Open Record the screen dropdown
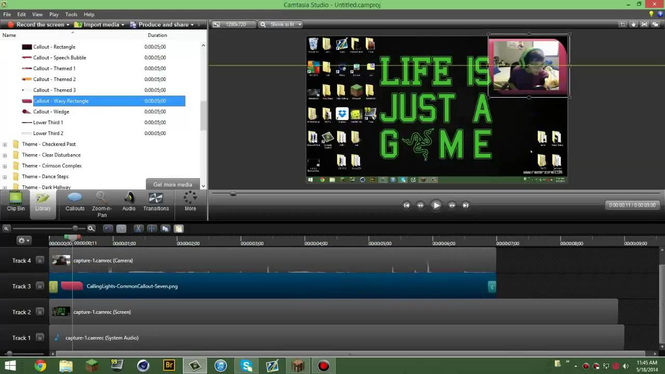The width and height of the screenshot is (665, 374). tap(39, 25)
